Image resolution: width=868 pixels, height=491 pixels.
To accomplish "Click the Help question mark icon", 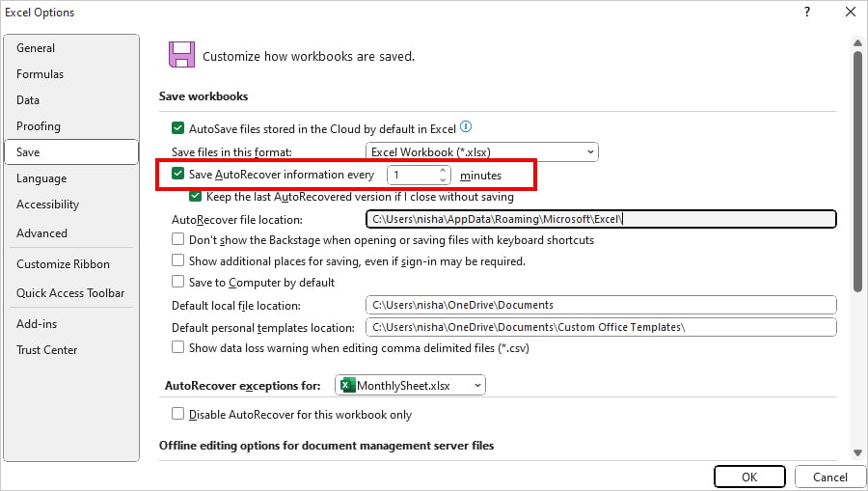I will click(807, 12).
